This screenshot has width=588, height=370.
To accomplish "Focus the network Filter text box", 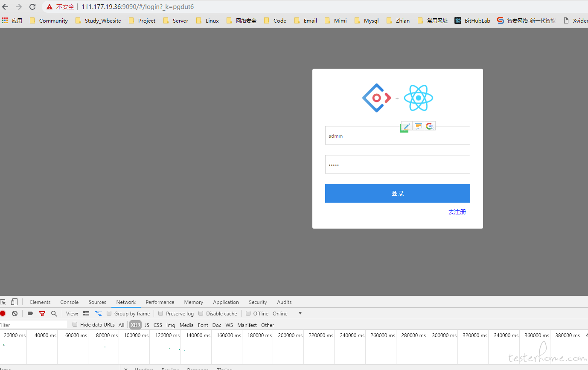I will click(x=33, y=325).
